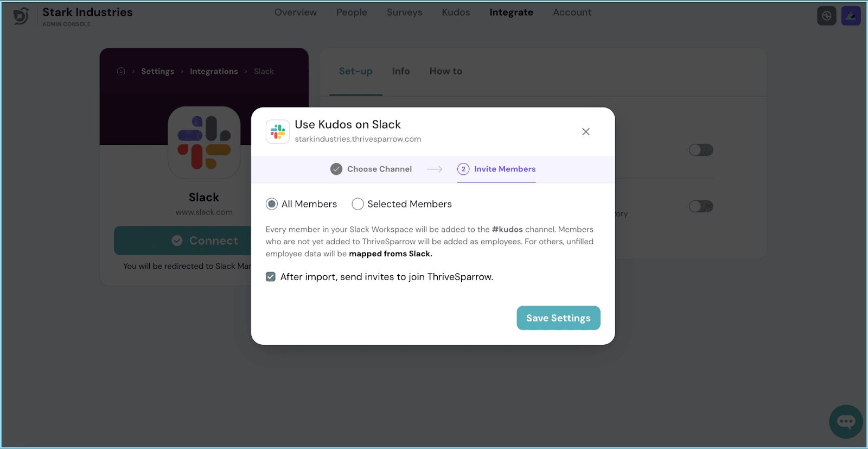Click the circular icon beside profile avatar

click(x=826, y=16)
